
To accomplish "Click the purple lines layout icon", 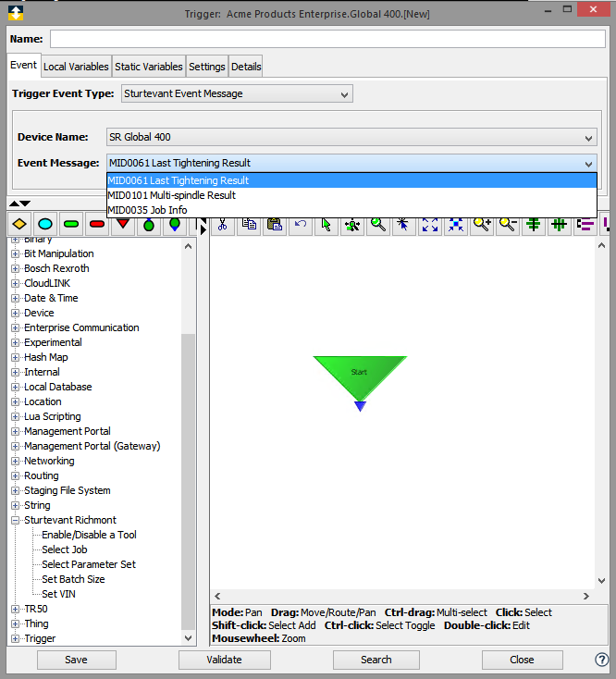I will point(585,224).
